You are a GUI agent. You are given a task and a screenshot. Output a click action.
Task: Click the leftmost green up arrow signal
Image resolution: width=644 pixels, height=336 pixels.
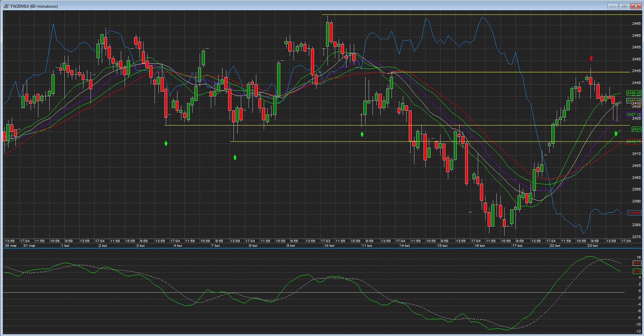click(166, 143)
